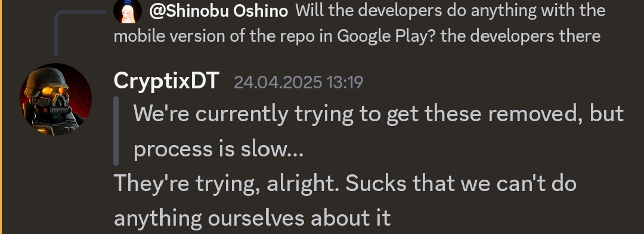Open CryptixDT's gas mask profile avatar
This screenshot has width=644, height=234.
click(55, 99)
